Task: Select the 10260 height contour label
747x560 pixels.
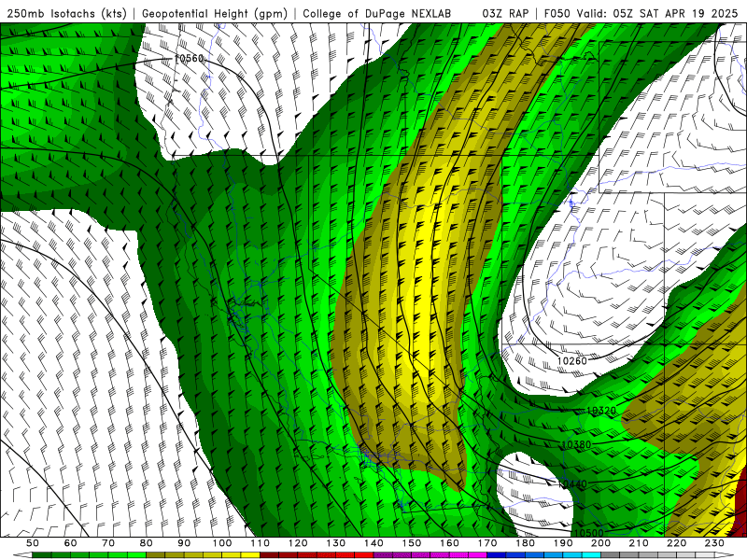Action: 571,361
